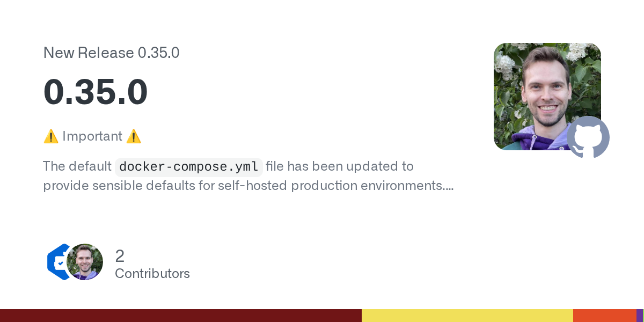
Task: Click the "Important" heading text
Action: coord(92,136)
